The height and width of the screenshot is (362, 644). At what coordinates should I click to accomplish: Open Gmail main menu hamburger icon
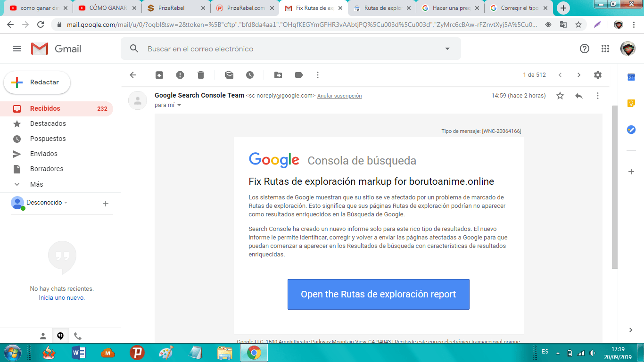pyautogui.click(x=17, y=49)
